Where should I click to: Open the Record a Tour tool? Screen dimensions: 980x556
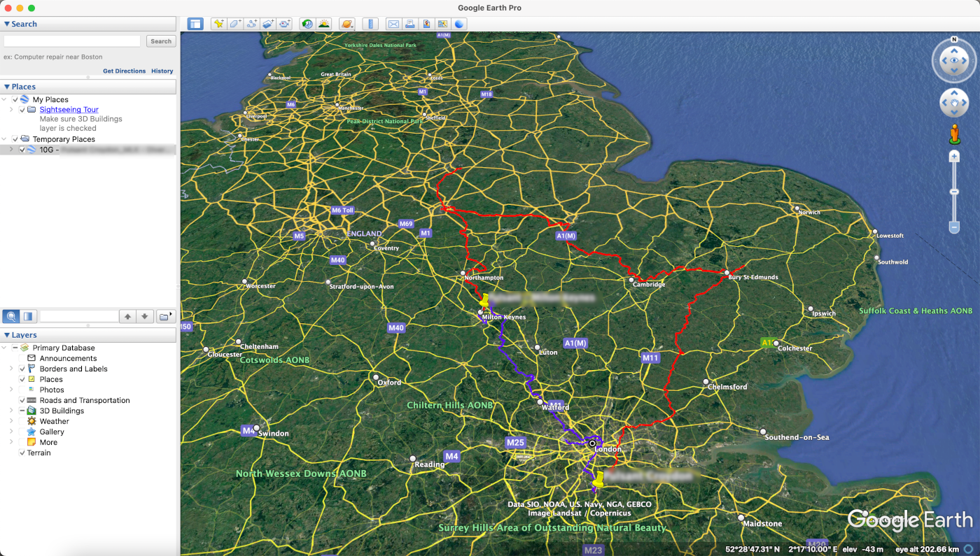(284, 24)
